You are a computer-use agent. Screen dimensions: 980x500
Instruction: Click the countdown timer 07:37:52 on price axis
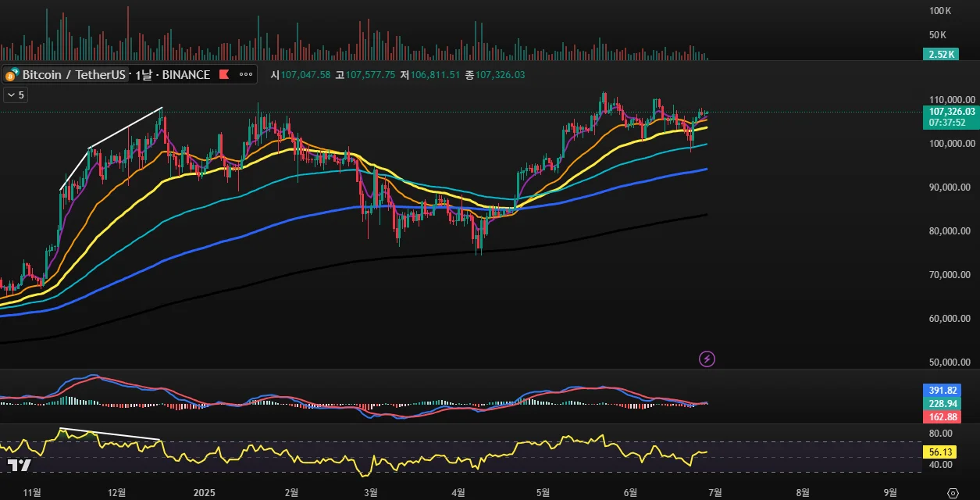pos(946,123)
